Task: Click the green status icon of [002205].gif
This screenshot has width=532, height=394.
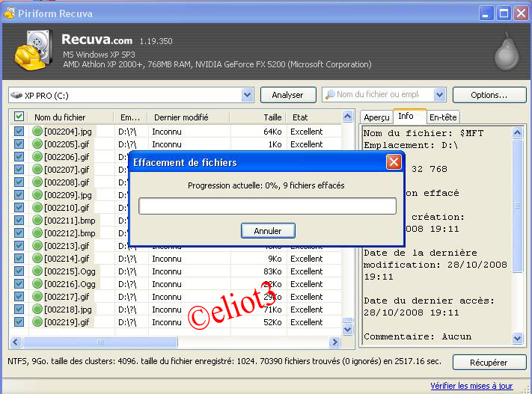Action: click(x=37, y=144)
